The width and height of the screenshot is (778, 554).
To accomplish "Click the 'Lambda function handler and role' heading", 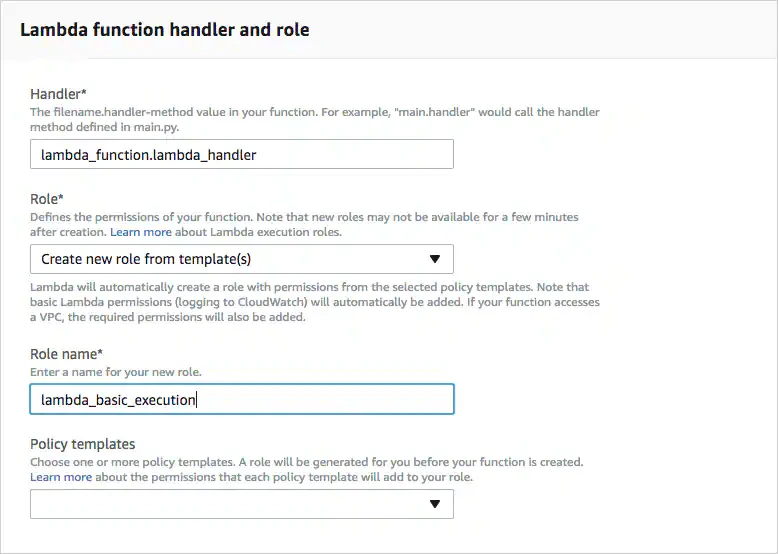I will 165,30.
